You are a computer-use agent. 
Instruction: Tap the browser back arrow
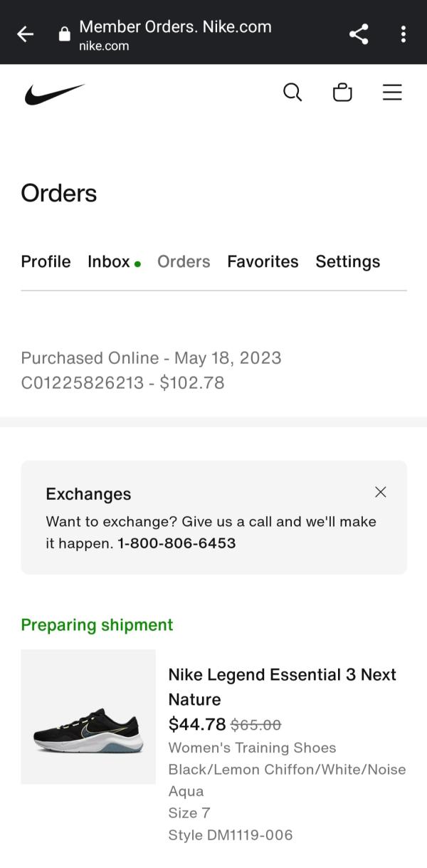[x=26, y=33]
